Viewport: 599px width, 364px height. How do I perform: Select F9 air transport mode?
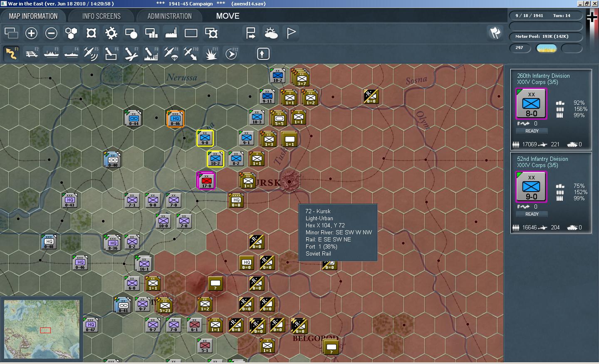tap(171, 54)
